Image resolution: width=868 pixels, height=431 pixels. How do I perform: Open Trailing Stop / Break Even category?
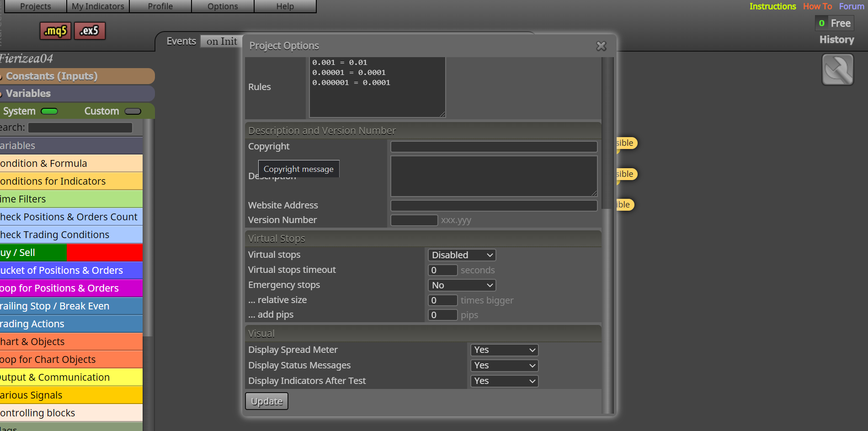coord(71,306)
